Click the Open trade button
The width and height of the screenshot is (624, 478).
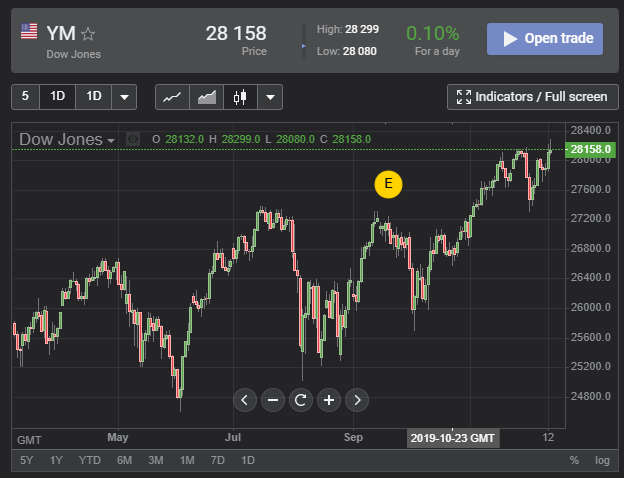click(x=545, y=39)
